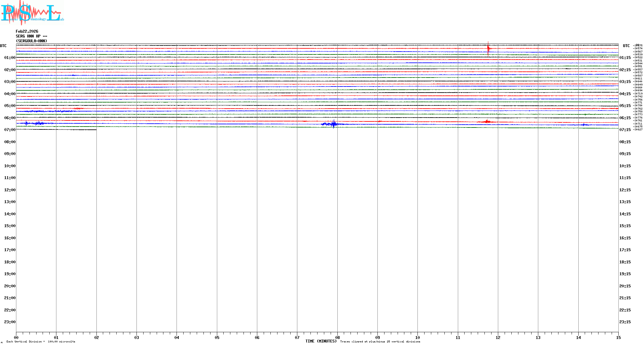Viewport: 644px width, 346px height.
Task: Click the Traces clipped footnote text
Action: (x=380, y=342)
